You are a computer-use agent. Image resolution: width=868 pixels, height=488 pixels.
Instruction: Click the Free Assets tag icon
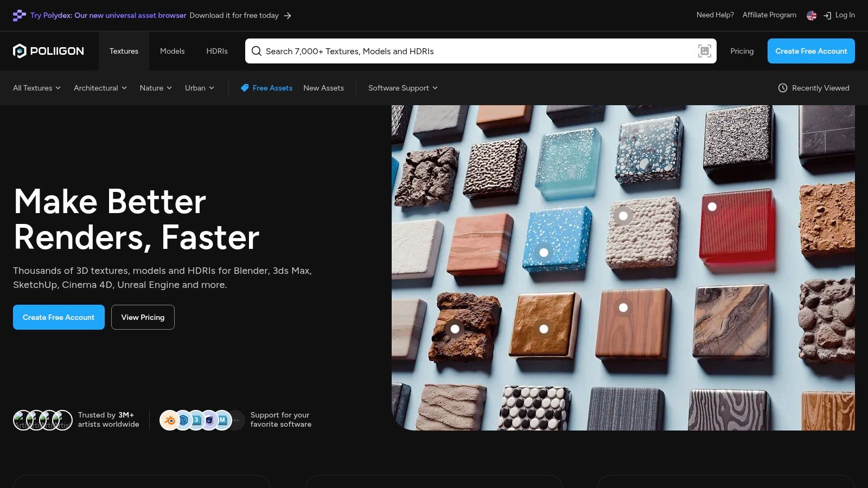point(245,88)
